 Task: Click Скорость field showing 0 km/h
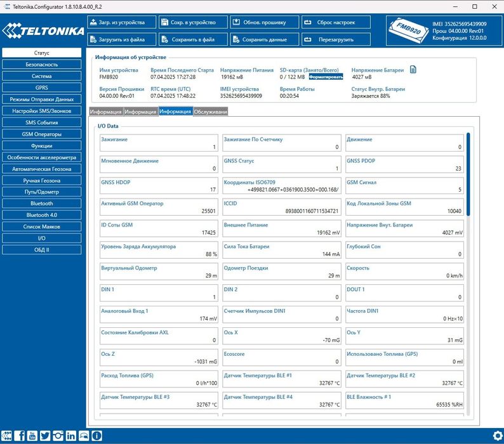404,271
